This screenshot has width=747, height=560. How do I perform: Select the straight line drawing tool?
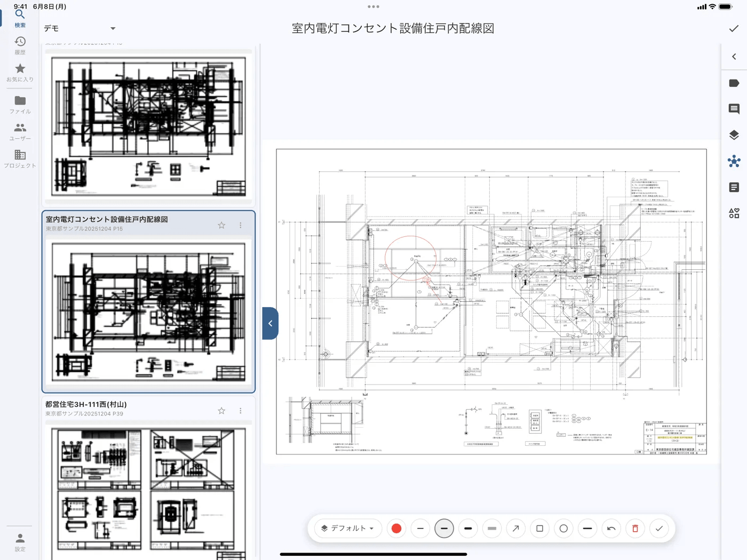tap(587, 529)
